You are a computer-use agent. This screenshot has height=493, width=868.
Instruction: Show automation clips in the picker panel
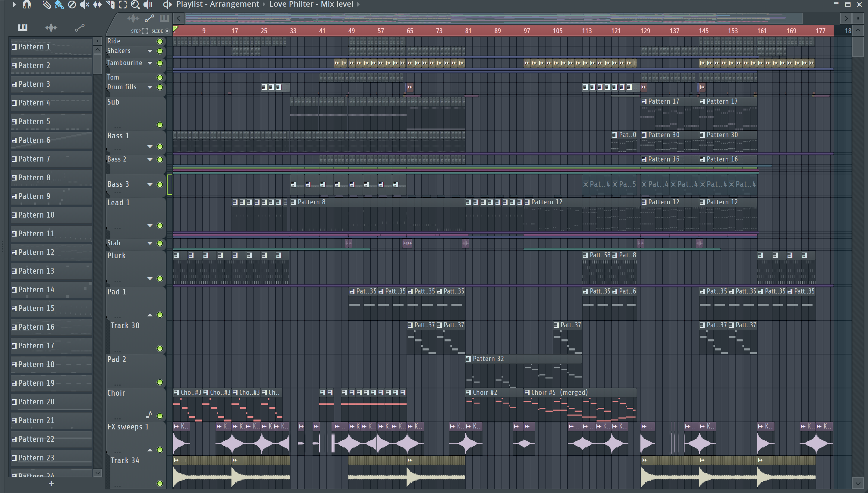tap(80, 27)
